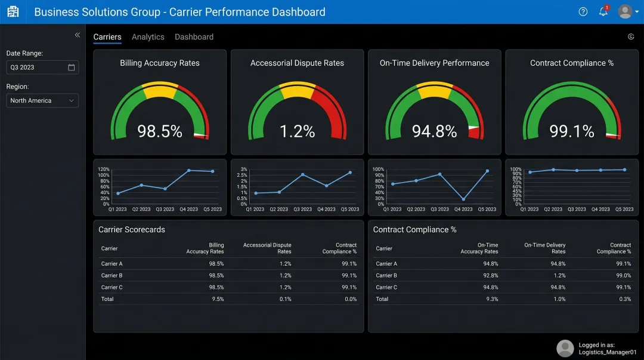Click Q5 2023 point on billing accuracy chart
Screen dimensions: 644x360
click(213, 171)
